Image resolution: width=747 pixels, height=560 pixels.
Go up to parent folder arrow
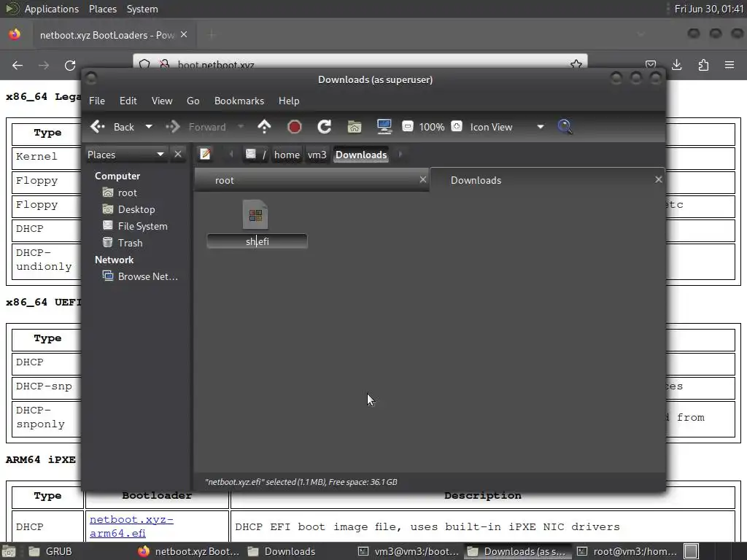[264, 127]
